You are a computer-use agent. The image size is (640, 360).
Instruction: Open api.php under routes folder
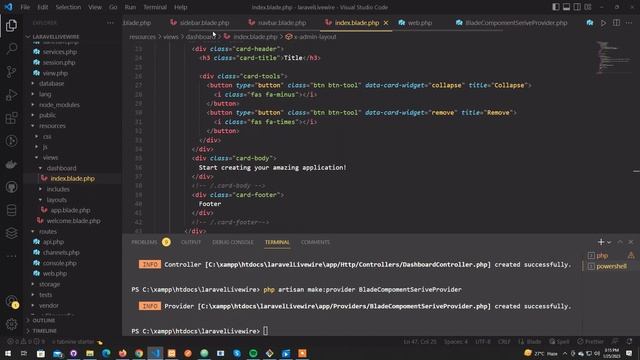pos(53,242)
